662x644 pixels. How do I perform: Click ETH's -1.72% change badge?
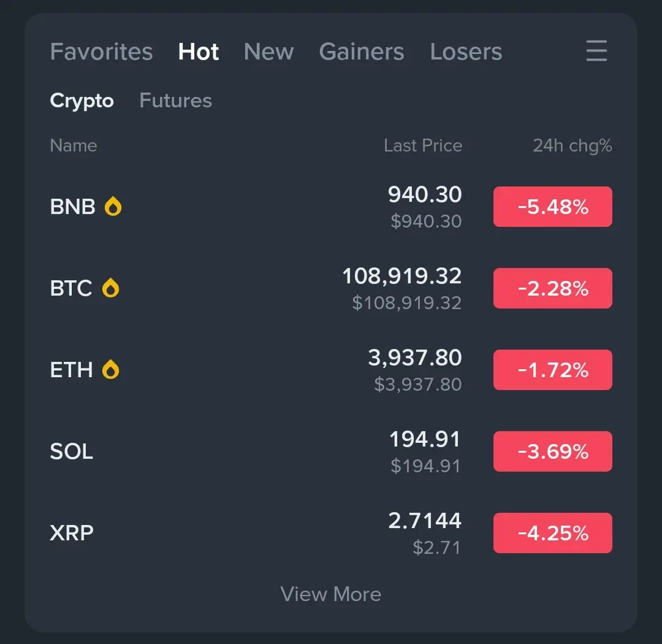coord(553,370)
